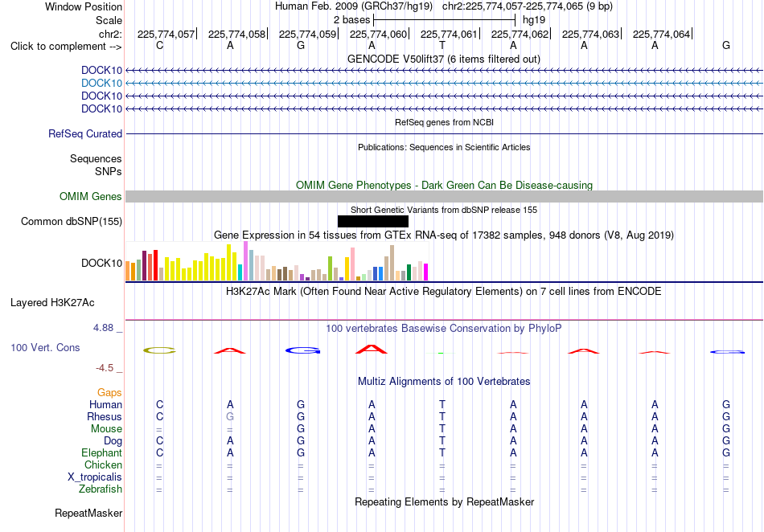This screenshot has height=532, width=764.
Task: Click the Sequences track label
Action: click(96, 159)
